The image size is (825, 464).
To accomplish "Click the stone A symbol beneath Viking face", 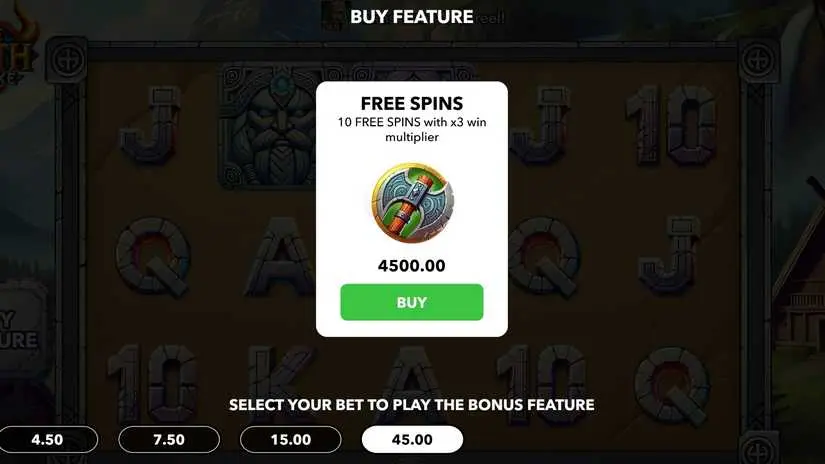I will 279,256.
